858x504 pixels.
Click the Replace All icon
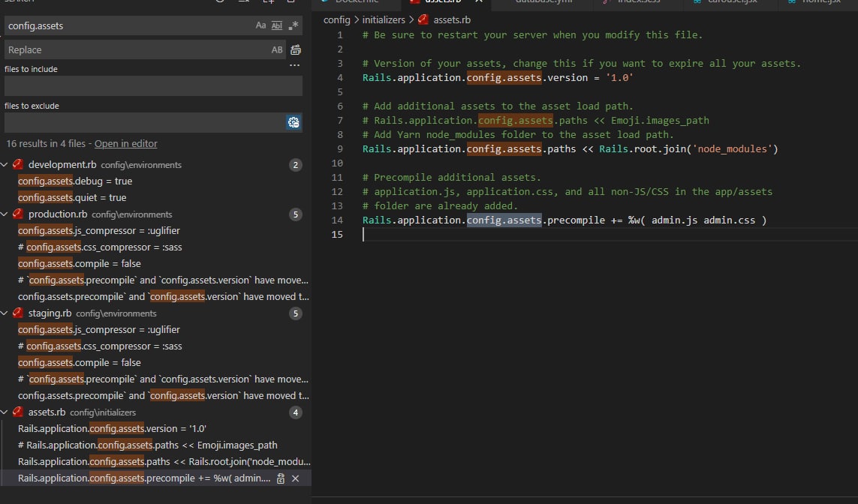[296, 49]
